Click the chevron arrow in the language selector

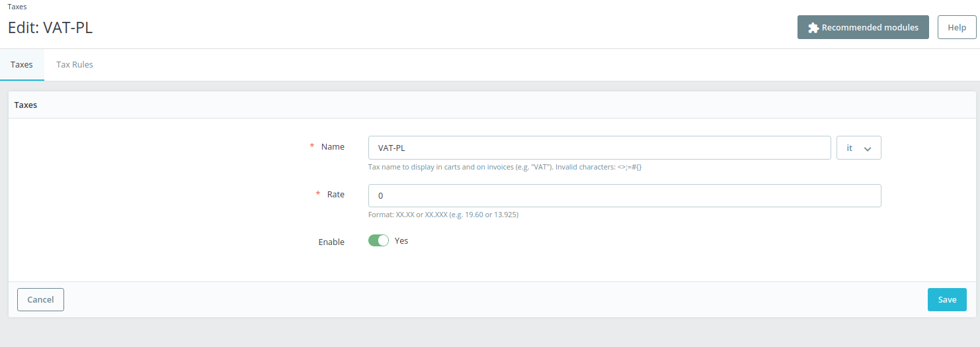868,149
